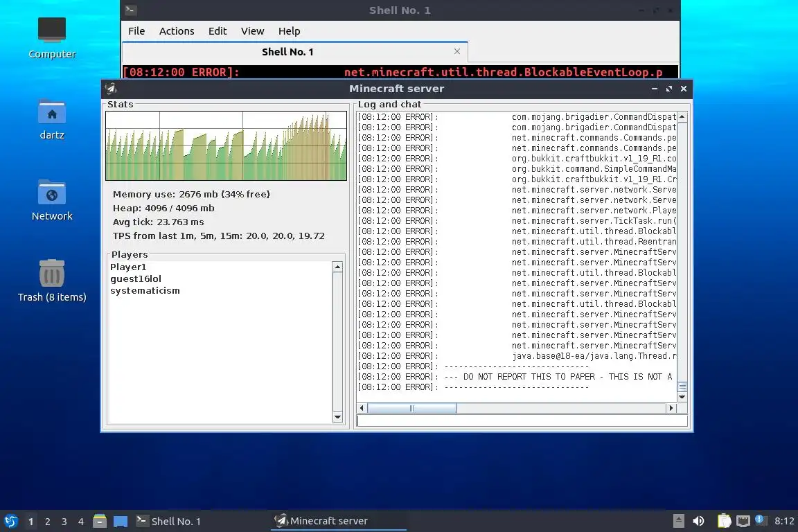Open the View menu in Shell window
The width and height of the screenshot is (798, 532).
coord(252,31)
